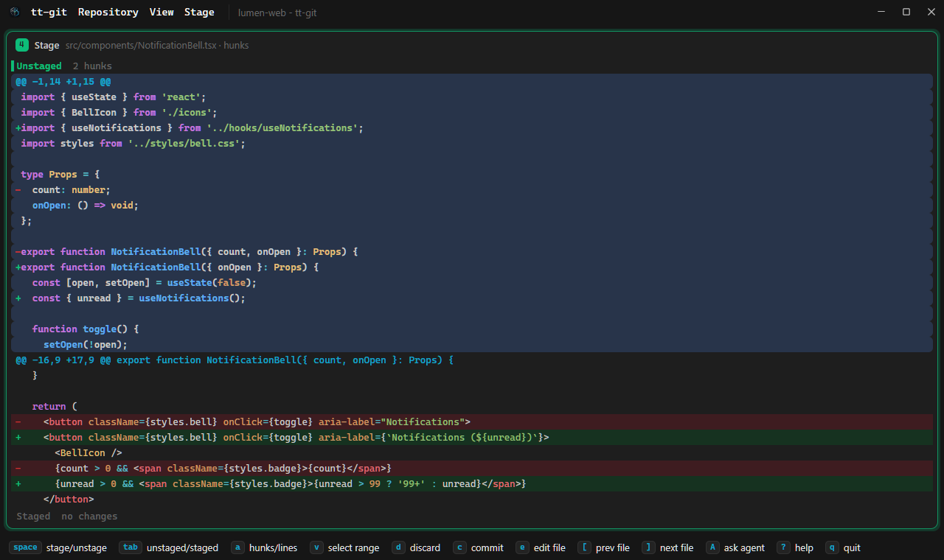The image size is (944, 560).
Task: Maximize the tt-git window
Action: coord(906,12)
